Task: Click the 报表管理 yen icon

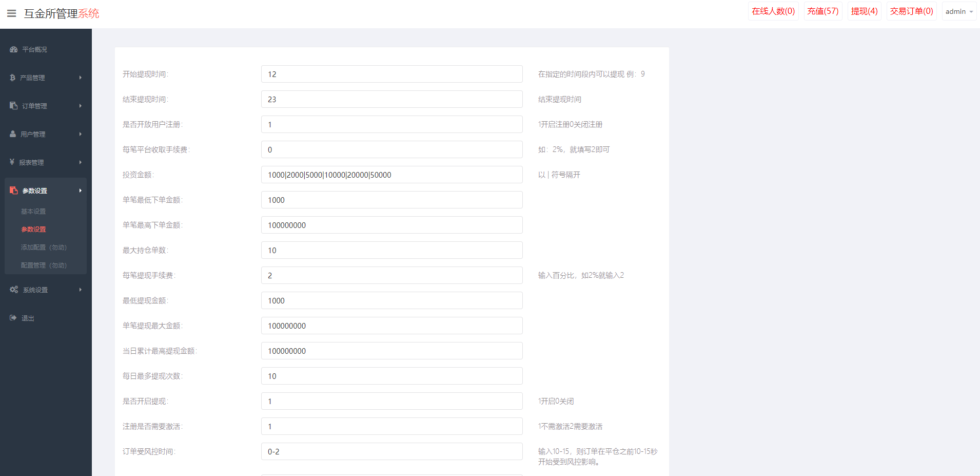Action: 13,162
